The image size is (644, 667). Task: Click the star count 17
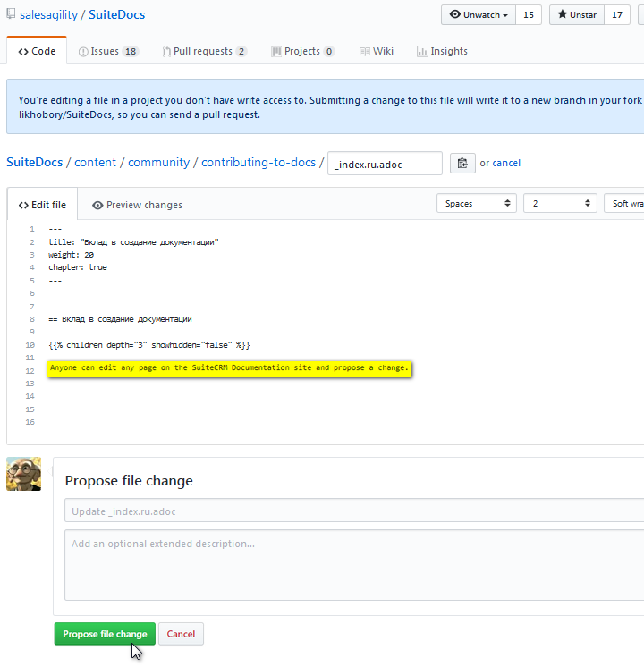tap(617, 15)
